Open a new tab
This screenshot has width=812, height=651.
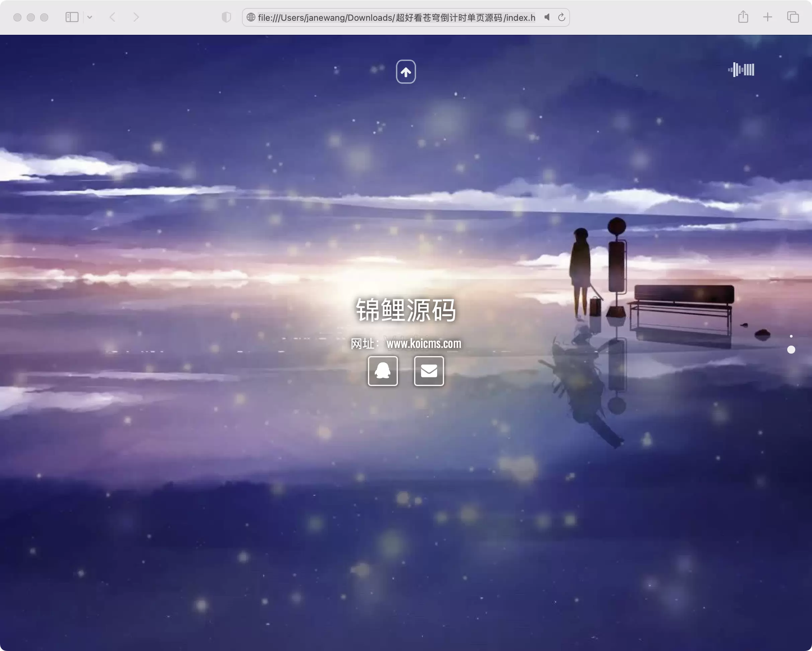pyautogui.click(x=767, y=17)
